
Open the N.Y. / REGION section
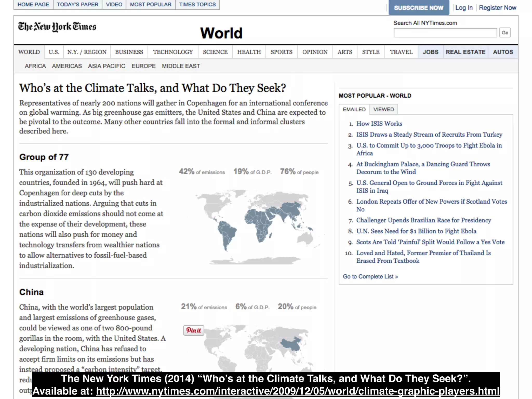pos(87,52)
